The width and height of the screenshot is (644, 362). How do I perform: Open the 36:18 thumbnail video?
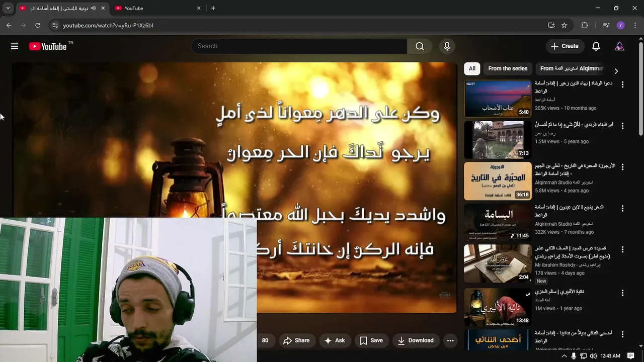(498, 181)
